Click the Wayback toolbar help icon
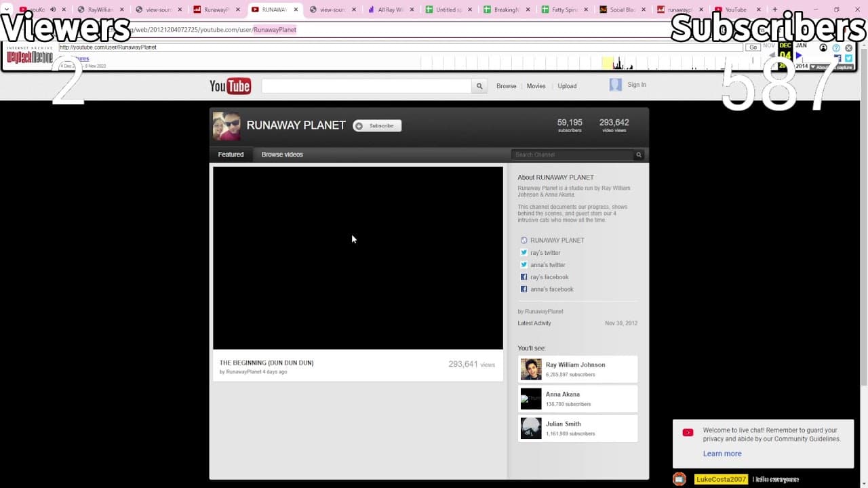This screenshot has width=868, height=488. (x=836, y=48)
